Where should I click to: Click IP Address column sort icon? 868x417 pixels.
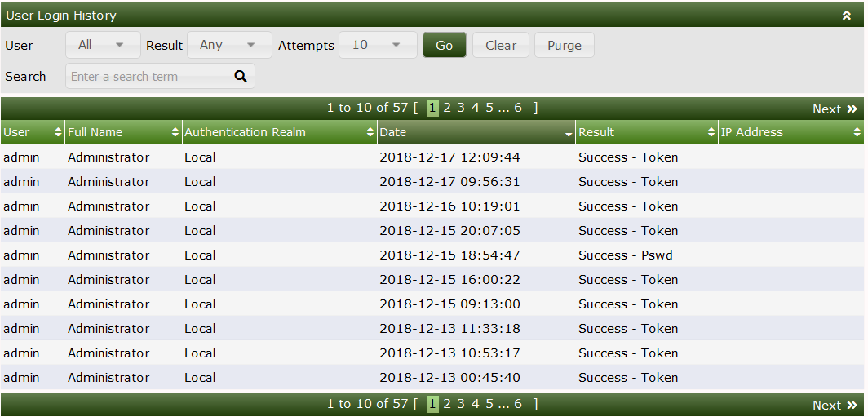(x=857, y=132)
